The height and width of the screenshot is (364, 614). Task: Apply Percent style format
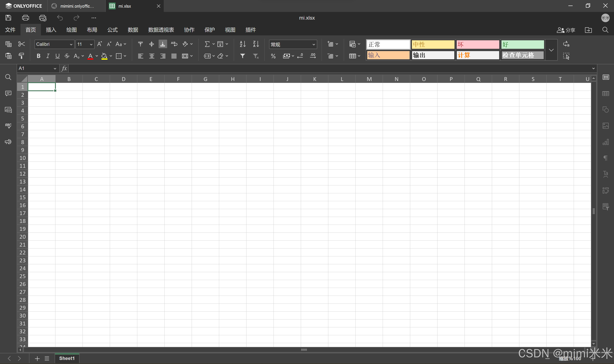tap(273, 56)
